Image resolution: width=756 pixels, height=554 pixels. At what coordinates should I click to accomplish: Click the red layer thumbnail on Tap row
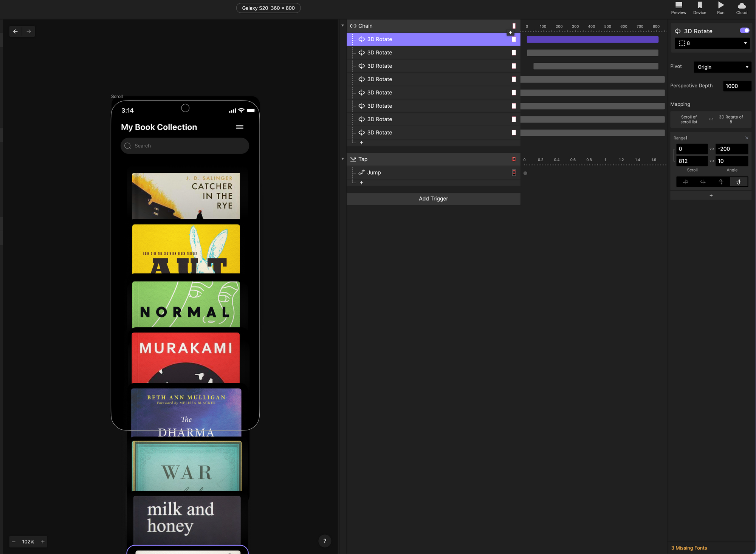click(x=514, y=159)
